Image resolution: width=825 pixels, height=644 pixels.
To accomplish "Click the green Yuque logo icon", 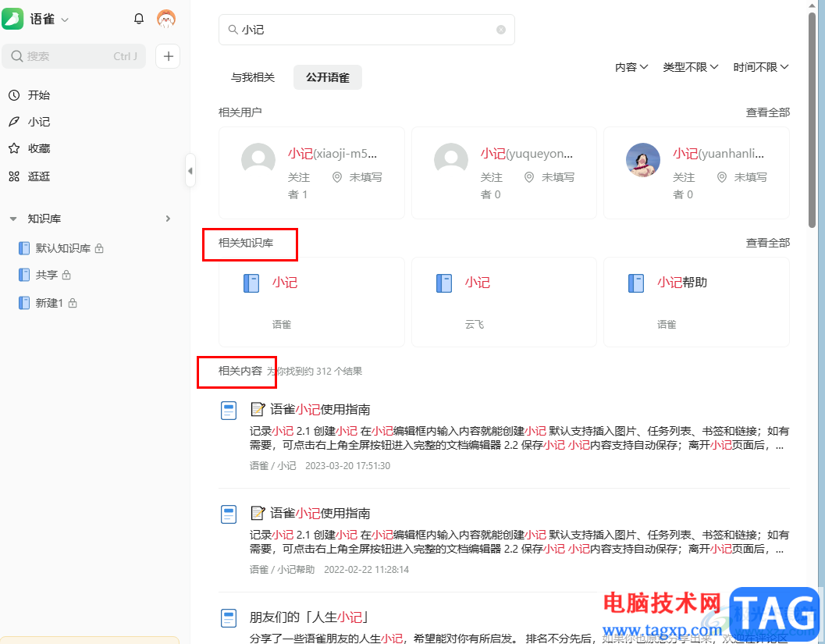I will pos(13,19).
